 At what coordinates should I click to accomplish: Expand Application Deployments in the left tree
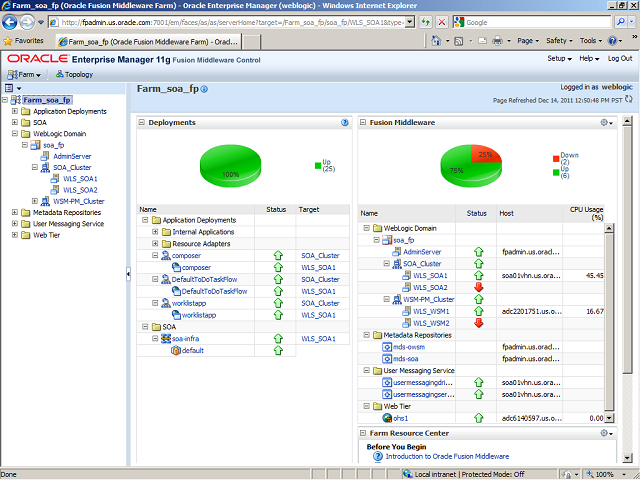(x=15, y=111)
